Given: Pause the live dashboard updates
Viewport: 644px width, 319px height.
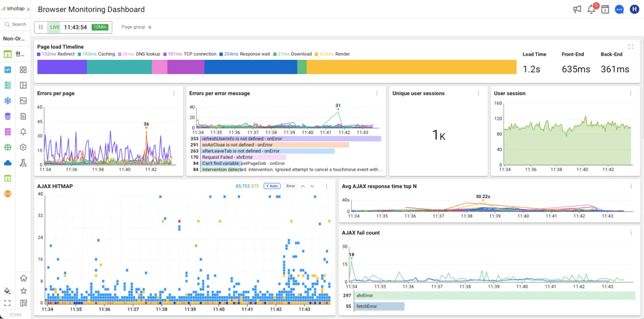Looking at the screenshot, I should coord(41,27).
